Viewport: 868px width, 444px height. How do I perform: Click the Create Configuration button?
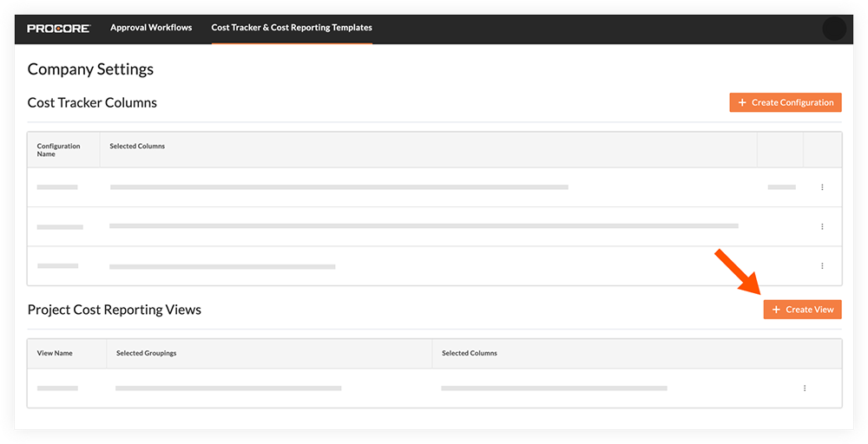[786, 102]
